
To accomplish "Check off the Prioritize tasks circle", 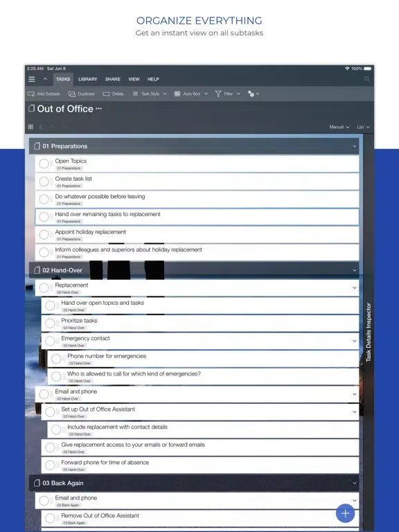I will 50,323.
